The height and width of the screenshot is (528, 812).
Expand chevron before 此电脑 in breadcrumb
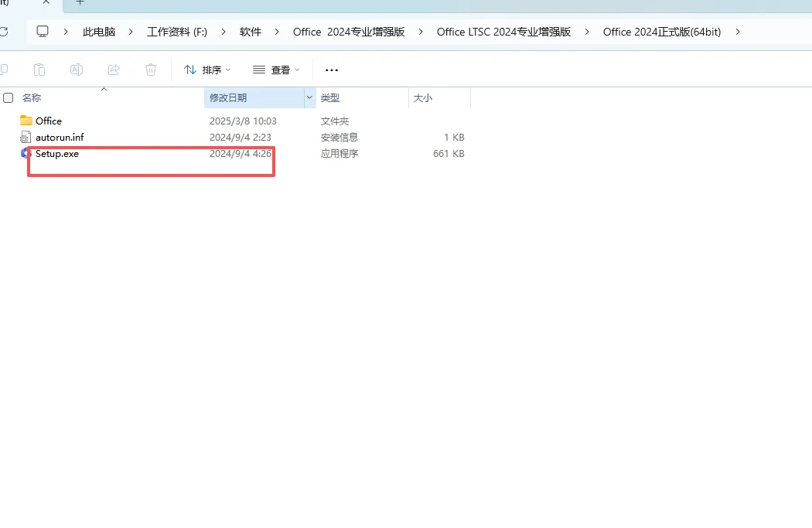(x=66, y=32)
